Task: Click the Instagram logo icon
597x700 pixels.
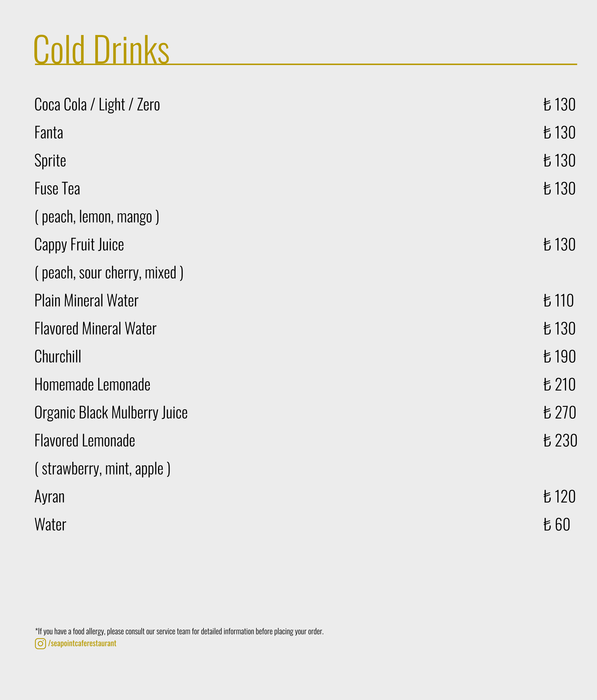Action: tap(40, 644)
